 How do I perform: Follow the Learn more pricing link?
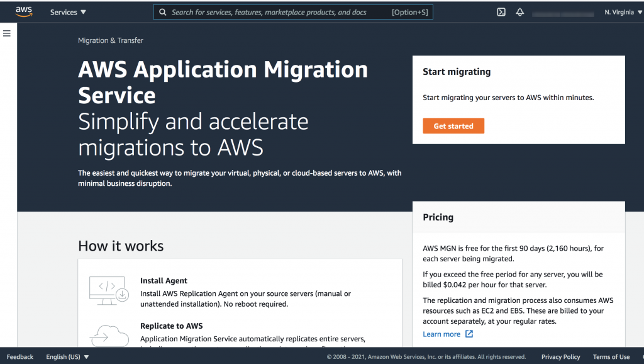pyautogui.click(x=441, y=334)
